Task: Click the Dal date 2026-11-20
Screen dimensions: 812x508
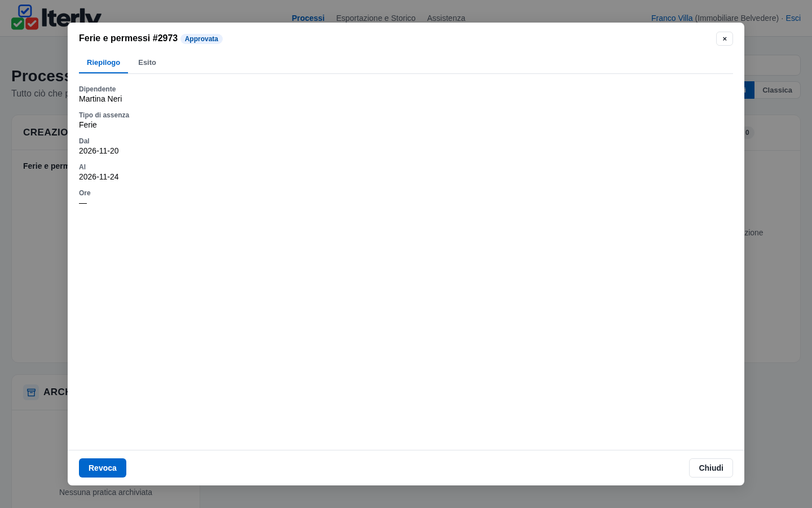Action: (99, 151)
